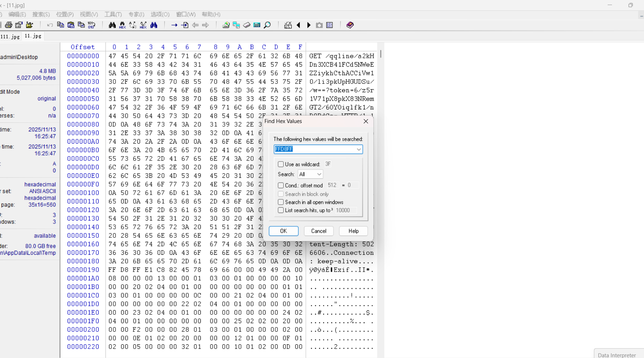Click Cancel in the find dialog

click(x=318, y=231)
